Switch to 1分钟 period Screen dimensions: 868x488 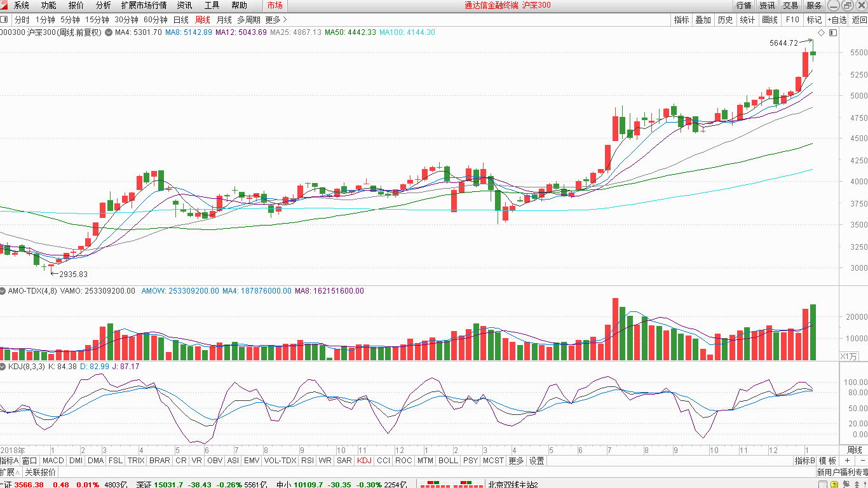(x=45, y=20)
